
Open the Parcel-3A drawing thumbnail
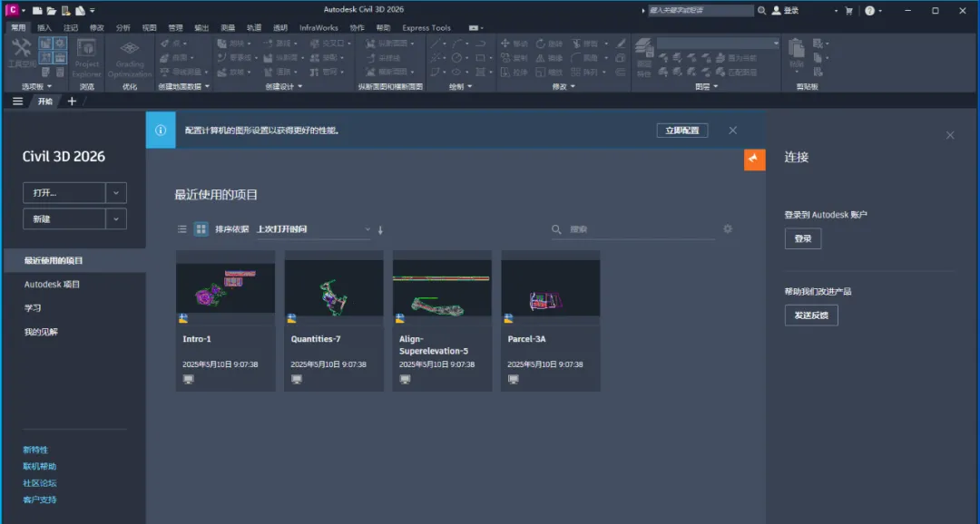click(551, 288)
